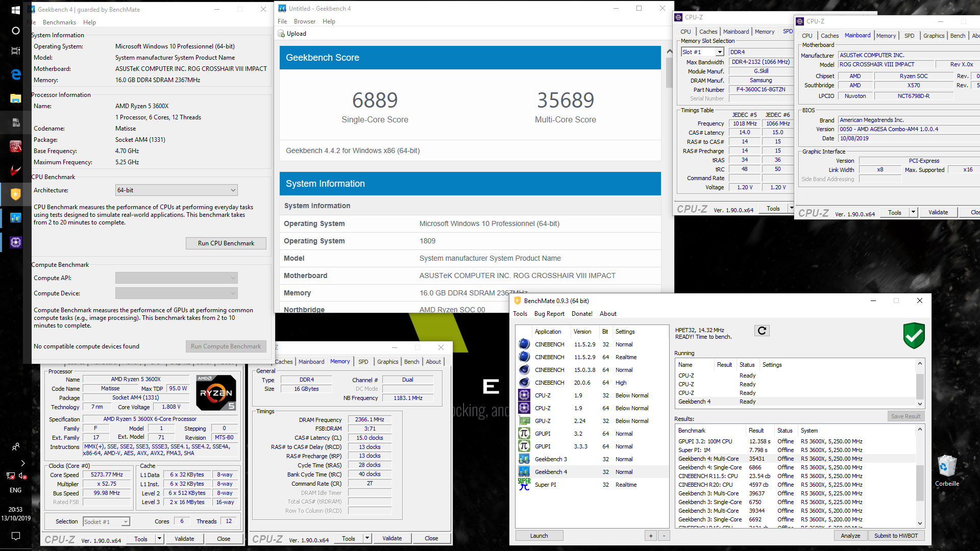The height and width of the screenshot is (551, 980).
Task: Click Launch button in BenchMate
Action: click(539, 536)
